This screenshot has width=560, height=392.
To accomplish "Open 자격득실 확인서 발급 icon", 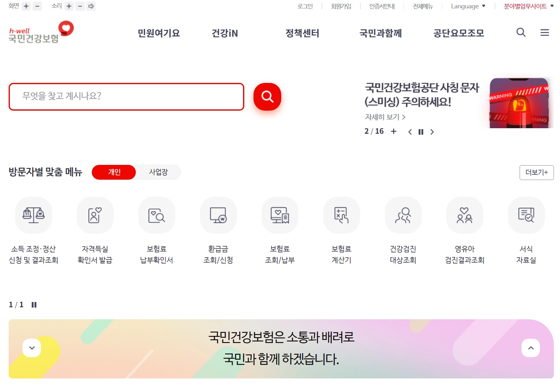I will pyautogui.click(x=95, y=215).
